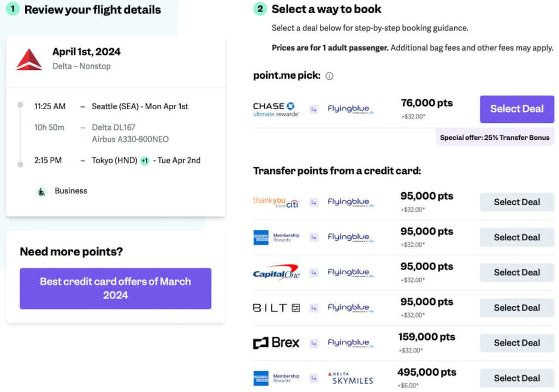The image size is (559, 392).
Task: Click the Chase Ultimate Rewards logo
Action: [x=276, y=109]
